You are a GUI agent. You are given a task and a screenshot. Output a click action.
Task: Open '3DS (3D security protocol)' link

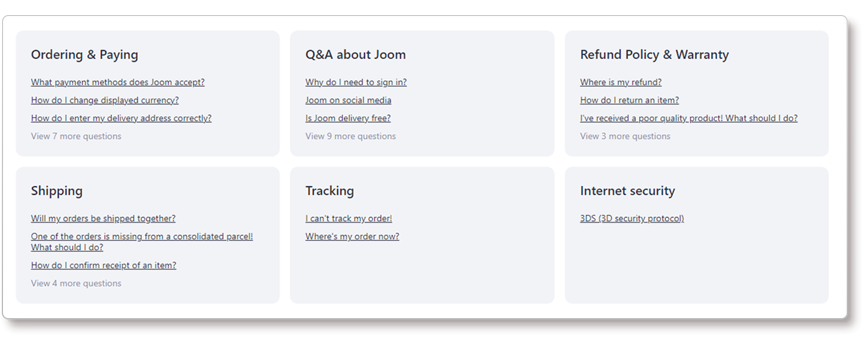point(632,219)
